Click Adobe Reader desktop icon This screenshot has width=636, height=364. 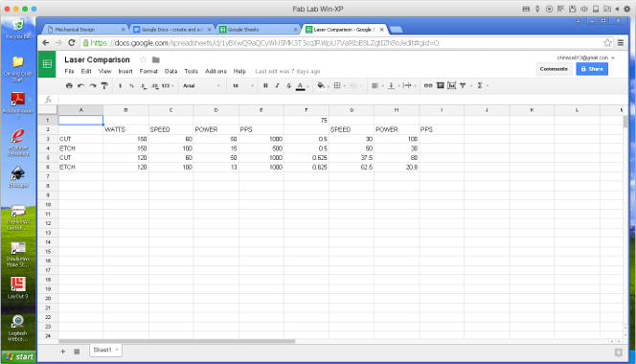tap(18, 105)
